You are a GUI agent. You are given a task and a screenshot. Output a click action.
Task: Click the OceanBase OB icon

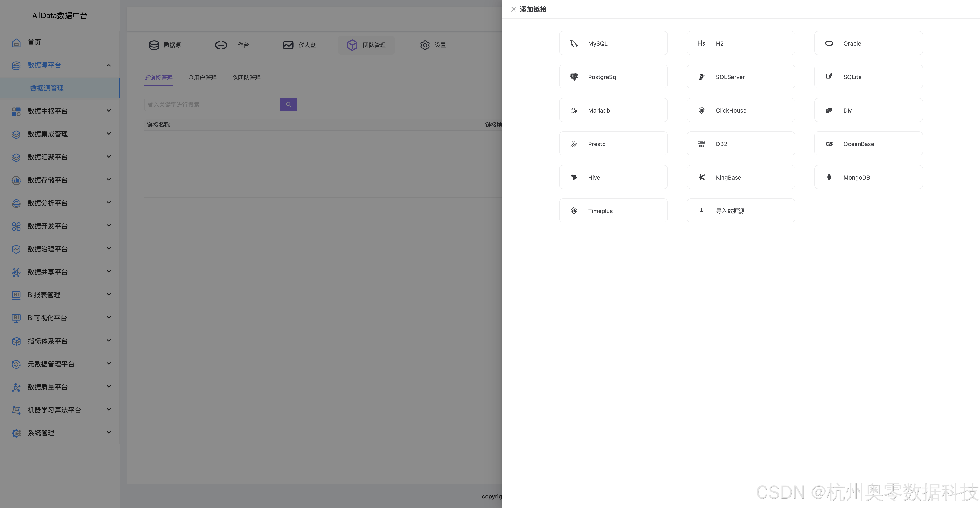pos(829,144)
